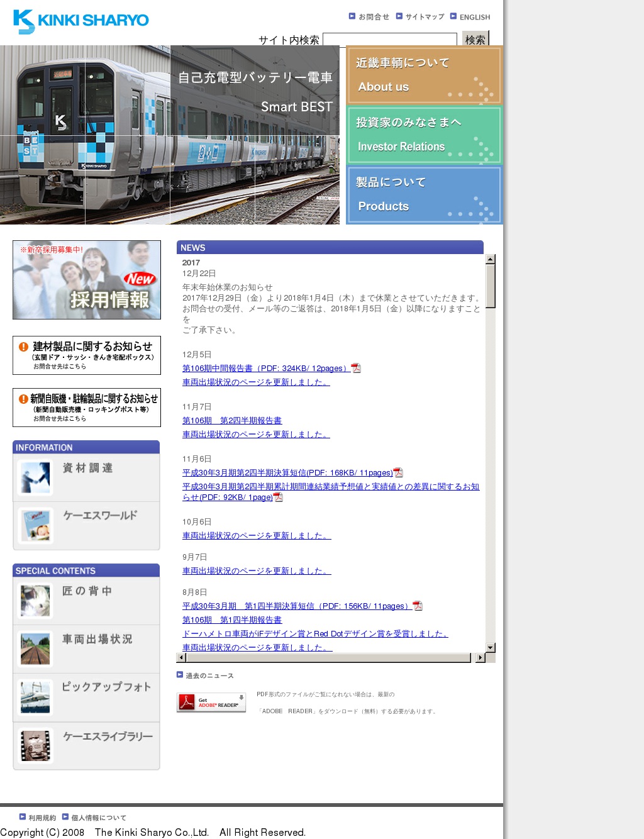Screen dimensions: 644x839
Task: Click the news vertical scrollbar thumb
Action: coord(491,286)
